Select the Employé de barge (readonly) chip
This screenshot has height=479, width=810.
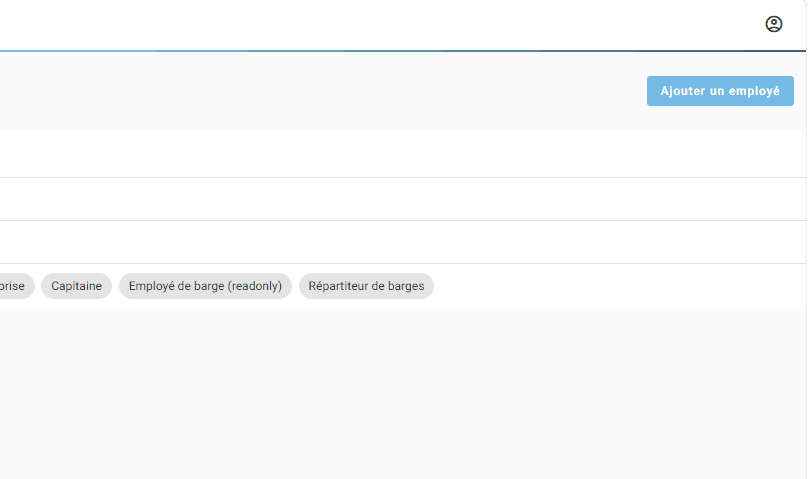(205, 286)
